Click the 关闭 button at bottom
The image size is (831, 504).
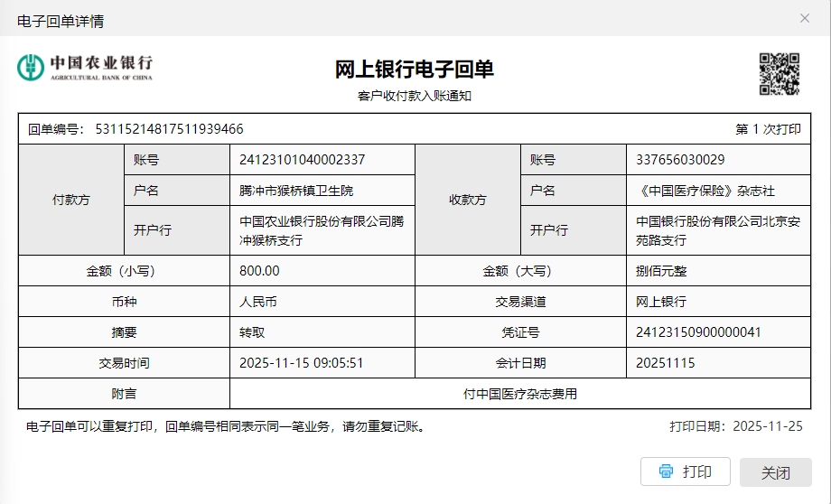[x=775, y=472]
